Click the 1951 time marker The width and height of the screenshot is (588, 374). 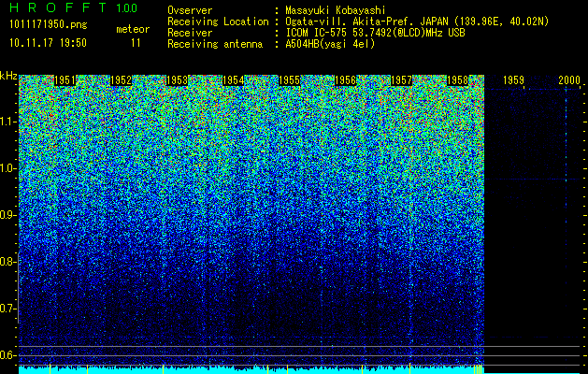coord(65,80)
